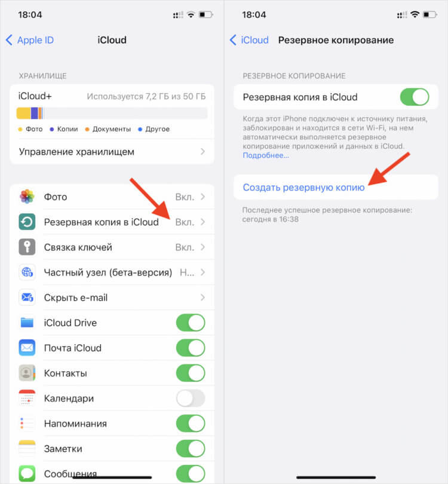Disable the iCloud Drive switch
This screenshot has height=484, width=448.
pos(191,323)
